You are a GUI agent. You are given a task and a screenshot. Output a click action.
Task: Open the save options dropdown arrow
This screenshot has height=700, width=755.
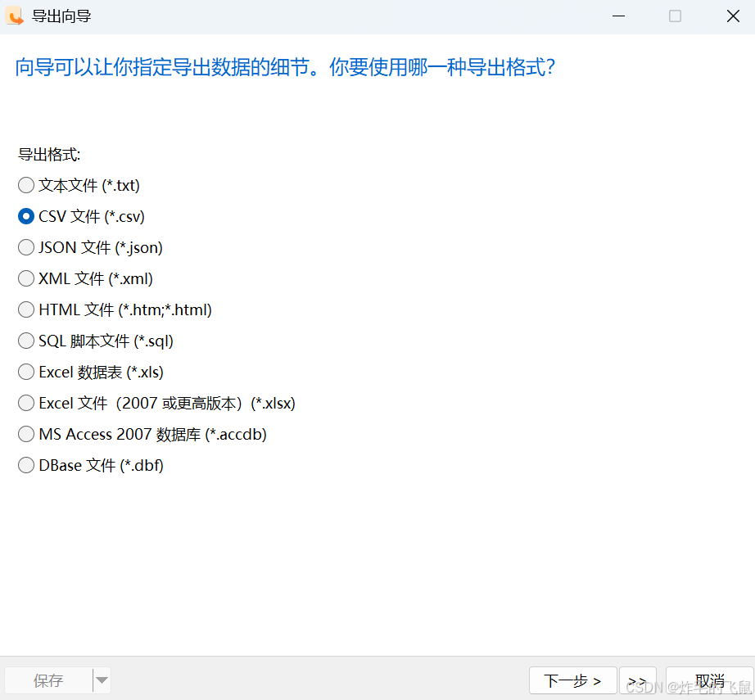coord(102,680)
